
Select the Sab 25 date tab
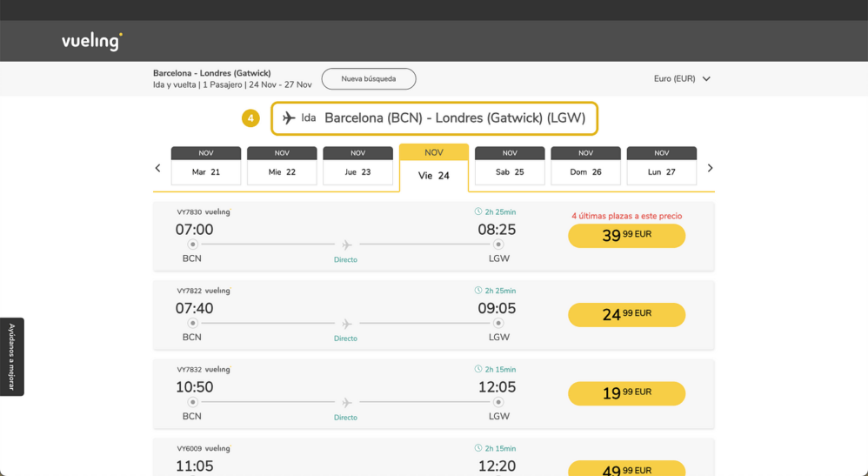click(x=510, y=165)
